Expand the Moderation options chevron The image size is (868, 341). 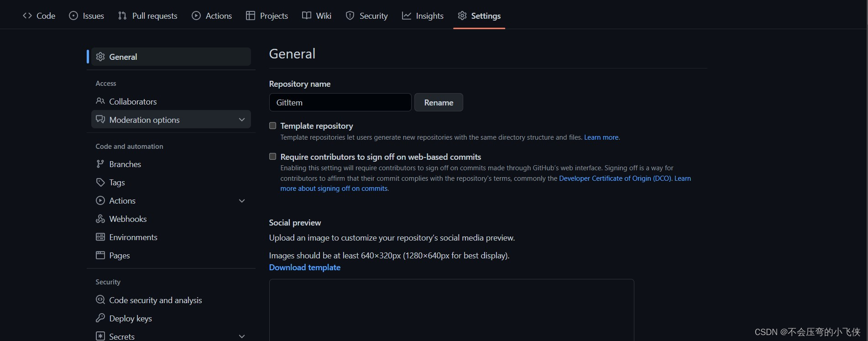pos(242,120)
